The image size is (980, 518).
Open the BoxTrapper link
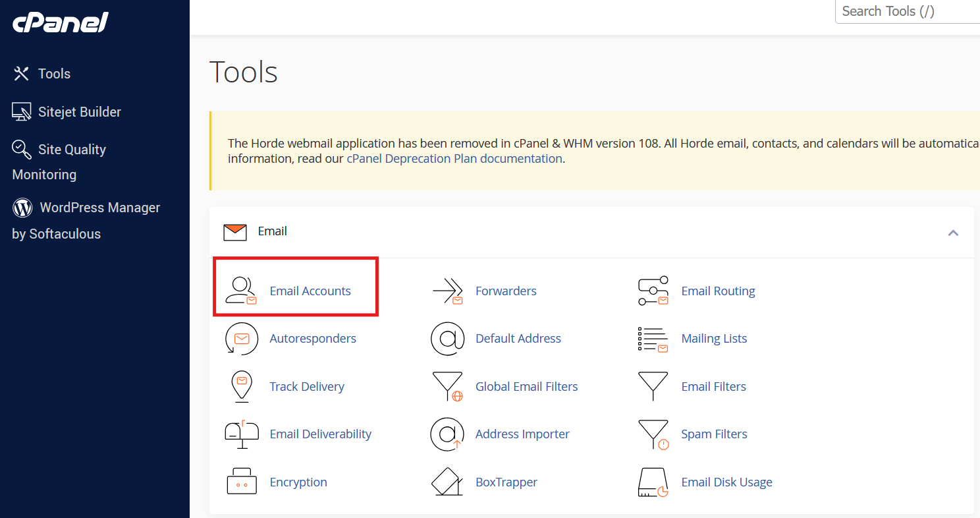point(506,482)
